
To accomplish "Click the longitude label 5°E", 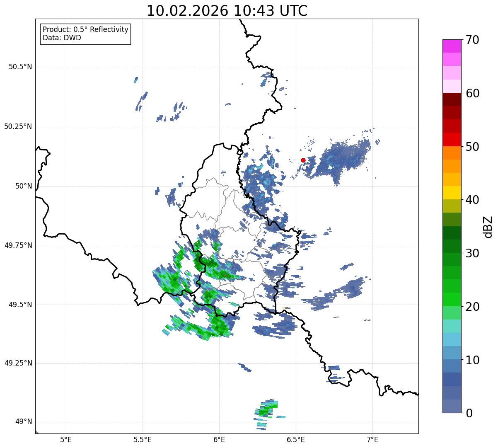I will pos(66,440).
